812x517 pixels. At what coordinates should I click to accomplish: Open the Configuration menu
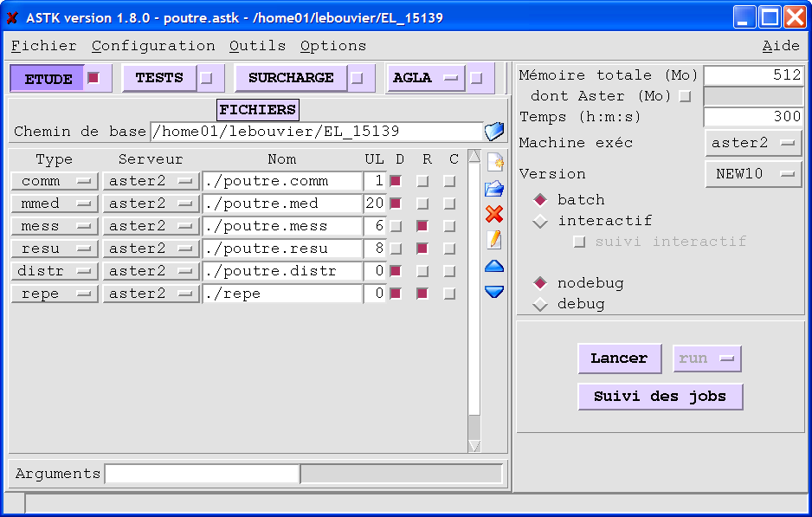[x=153, y=46]
